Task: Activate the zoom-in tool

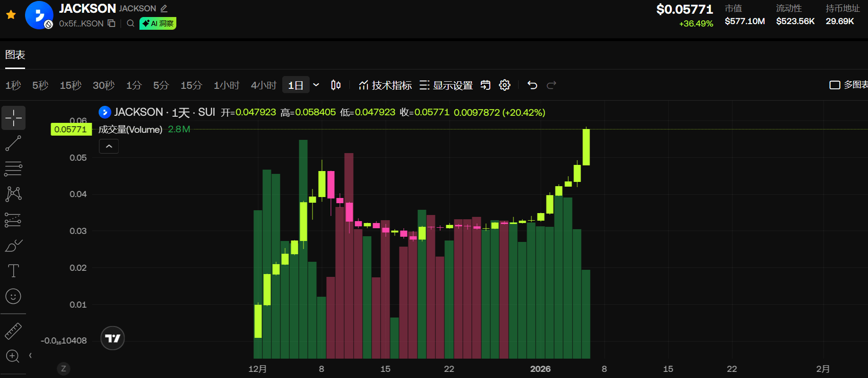Action: pyautogui.click(x=13, y=356)
